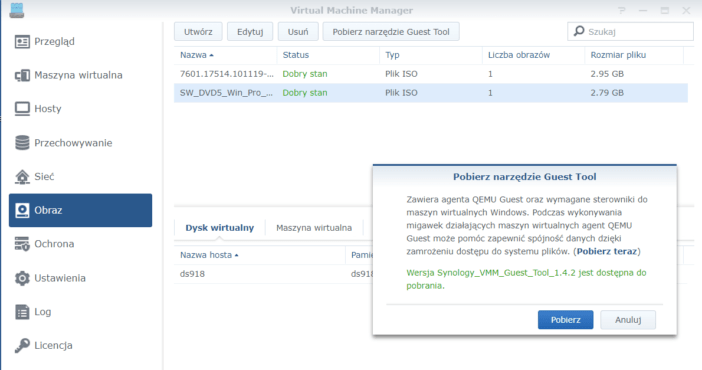Screen dimensions: 702x370
Task: Sort by the Typ column header
Action: [x=431, y=55]
